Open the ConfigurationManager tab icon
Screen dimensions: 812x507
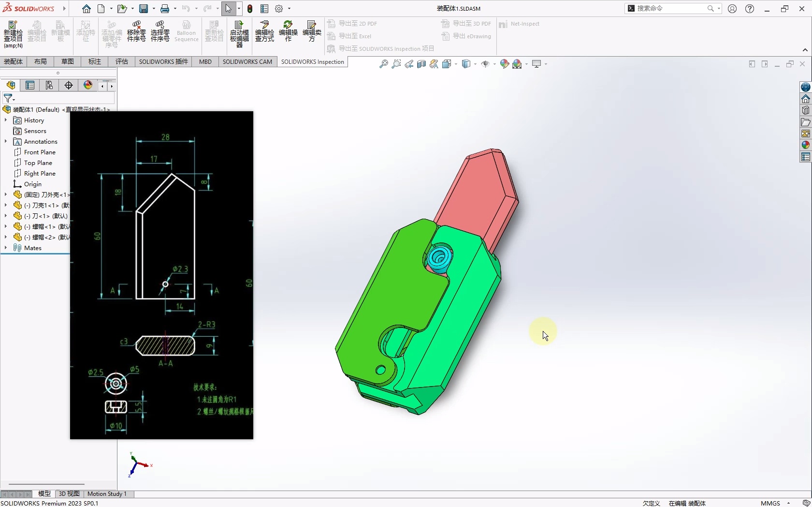click(x=49, y=86)
